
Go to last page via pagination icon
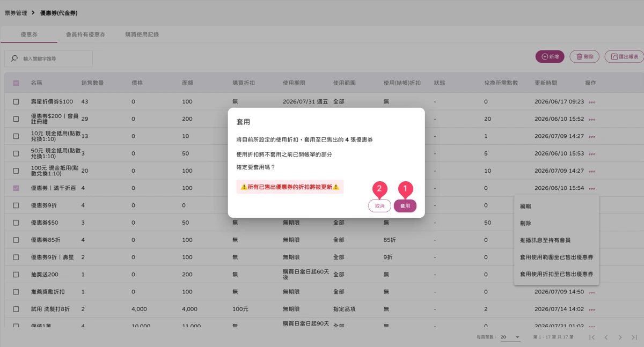(x=634, y=337)
